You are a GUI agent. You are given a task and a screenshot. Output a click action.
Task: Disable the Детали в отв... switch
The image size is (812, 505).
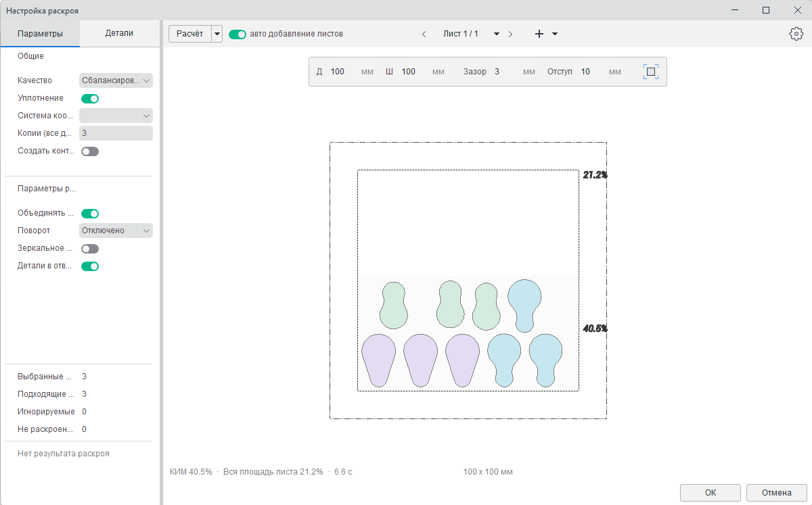coord(90,266)
